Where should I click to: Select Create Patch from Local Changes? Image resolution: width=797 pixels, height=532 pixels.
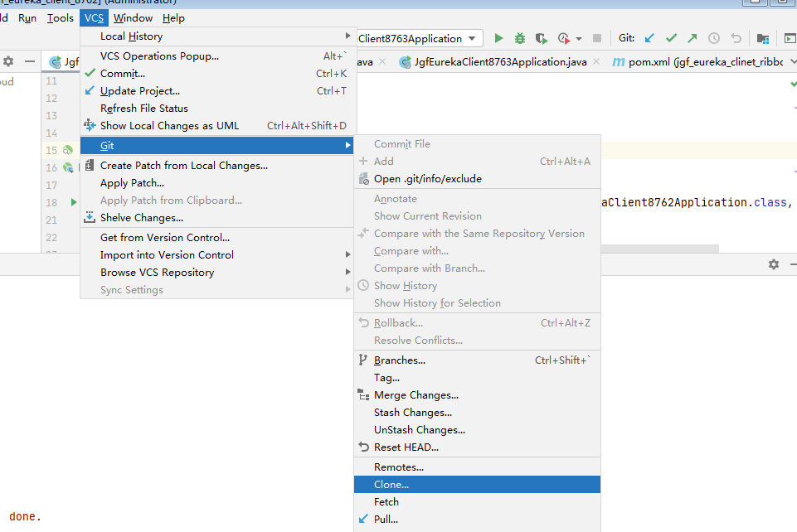point(217,165)
